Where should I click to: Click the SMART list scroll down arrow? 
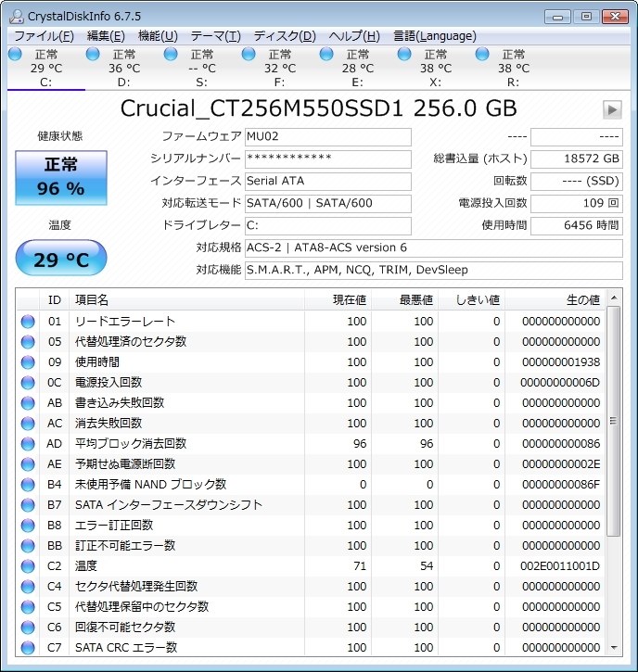click(x=614, y=648)
